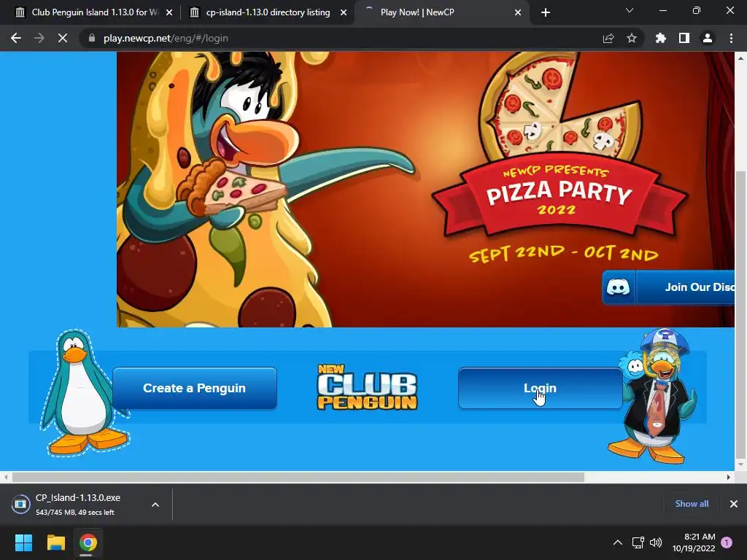Click the horizontal scrollbar thumb
The image size is (747, 560).
pyautogui.click(x=298, y=477)
